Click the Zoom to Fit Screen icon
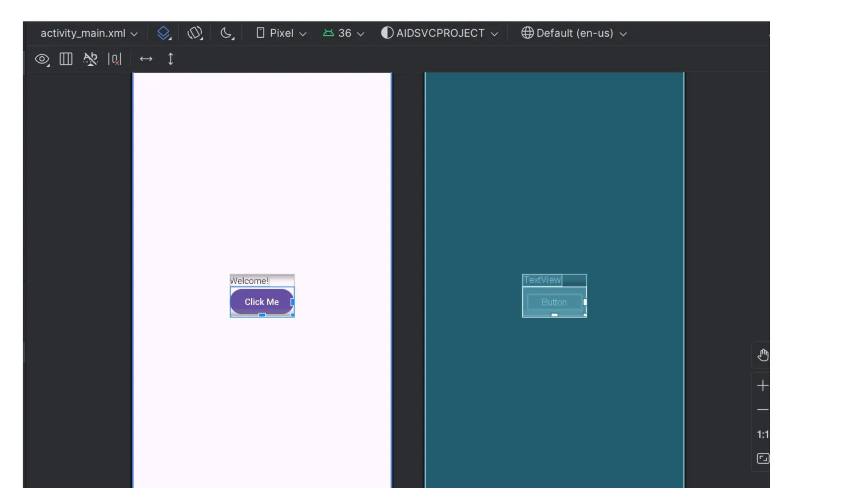868x488 pixels. pyautogui.click(x=762, y=458)
